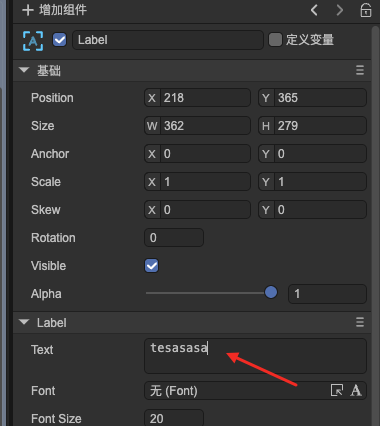This screenshot has height=426, width=380.
Task: Toggle the Visible checkbox
Action: pos(152,266)
